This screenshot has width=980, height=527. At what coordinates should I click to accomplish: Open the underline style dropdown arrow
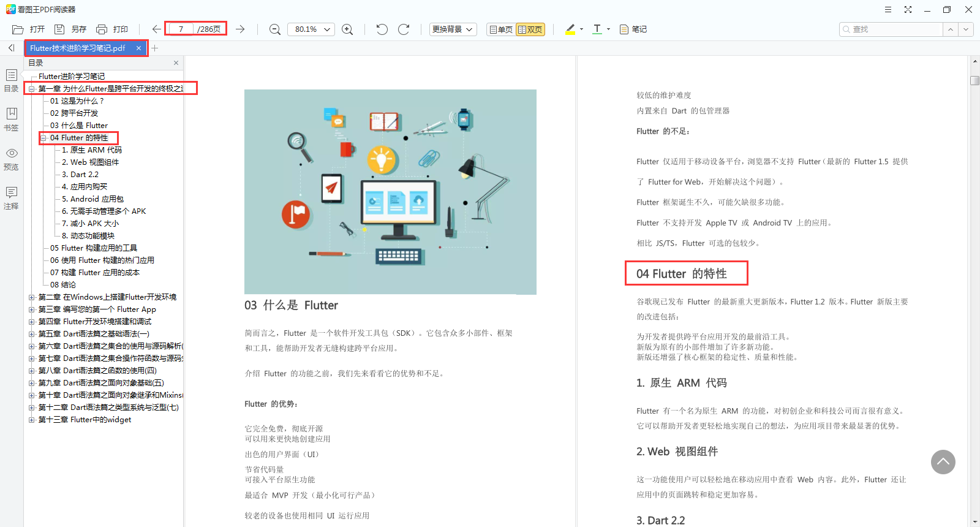coord(608,29)
